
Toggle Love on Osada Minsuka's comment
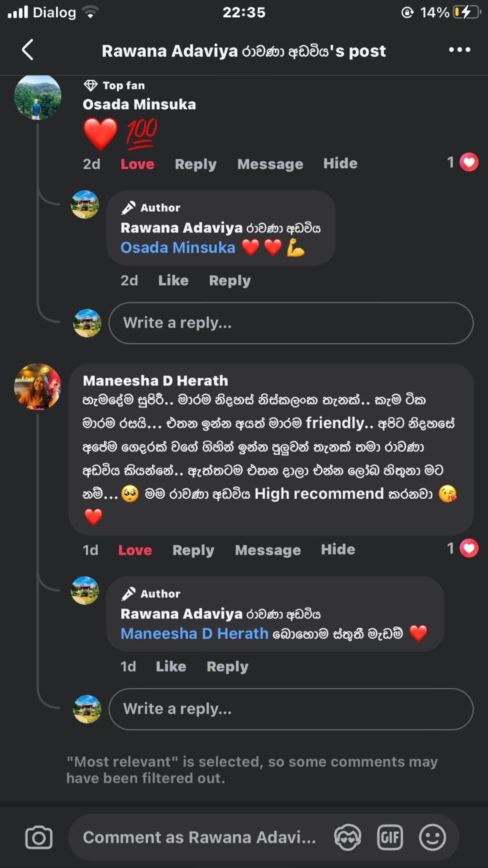137,164
